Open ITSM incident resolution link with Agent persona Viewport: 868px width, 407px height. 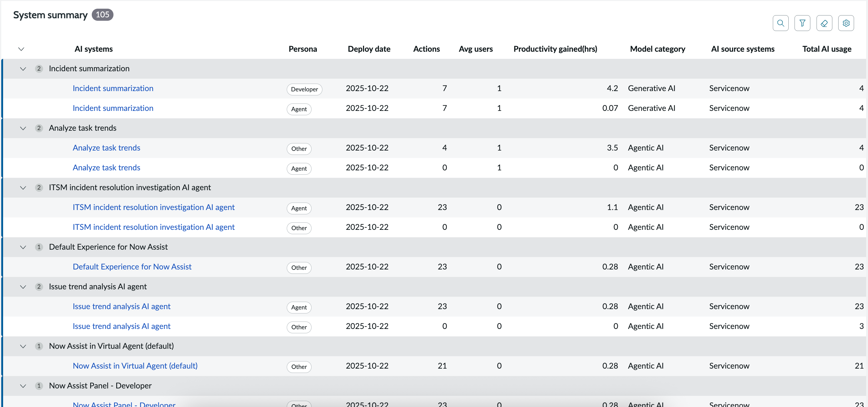[154, 207]
